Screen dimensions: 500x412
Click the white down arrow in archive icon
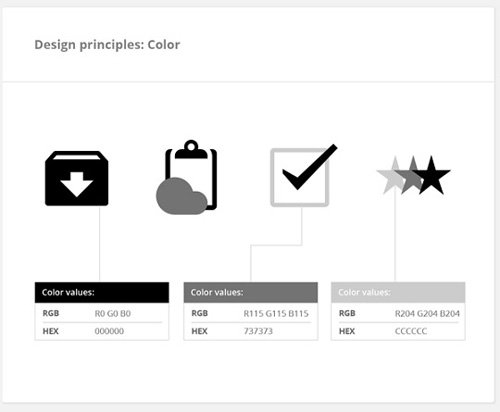(77, 184)
